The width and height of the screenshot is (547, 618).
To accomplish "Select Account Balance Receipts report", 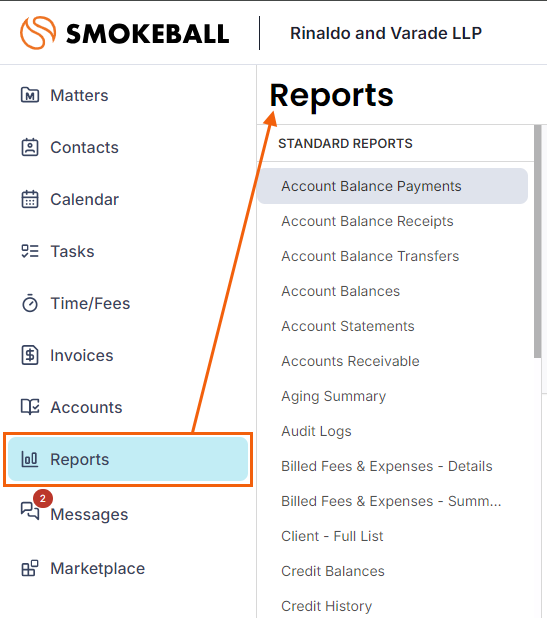I will click(367, 221).
